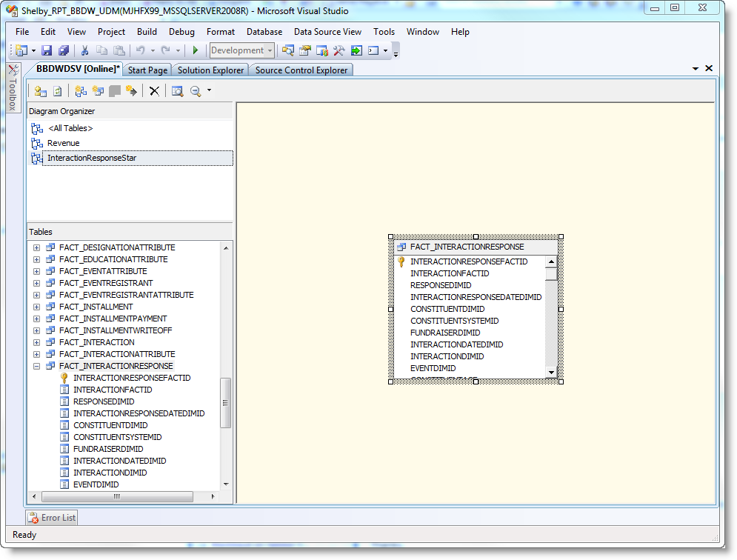
Task: Switch to the Source Control Explorer tab
Action: pos(301,70)
